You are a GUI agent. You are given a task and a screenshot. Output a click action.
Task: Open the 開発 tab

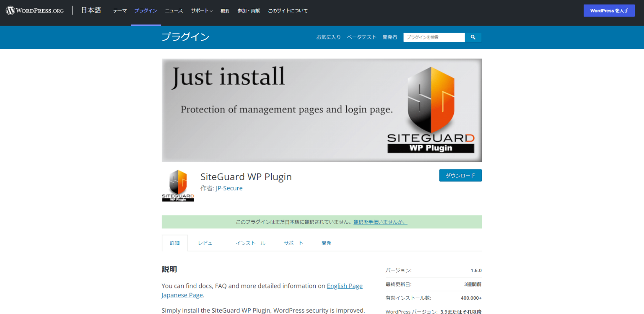326,243
